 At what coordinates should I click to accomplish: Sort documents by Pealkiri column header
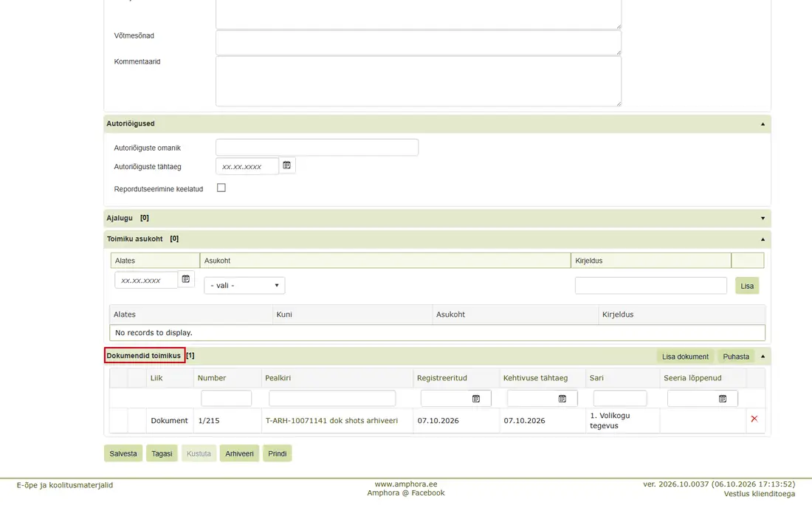click(278, 378)
